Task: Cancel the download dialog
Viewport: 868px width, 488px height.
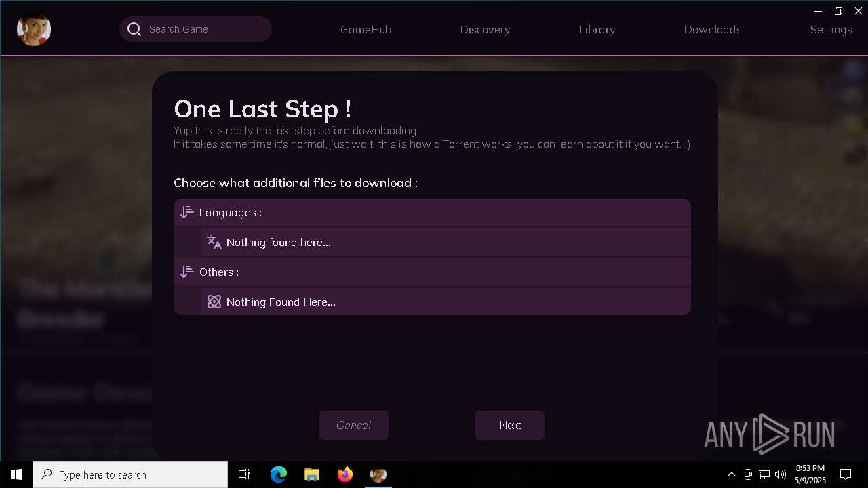Action: click(x=354, y=425)
